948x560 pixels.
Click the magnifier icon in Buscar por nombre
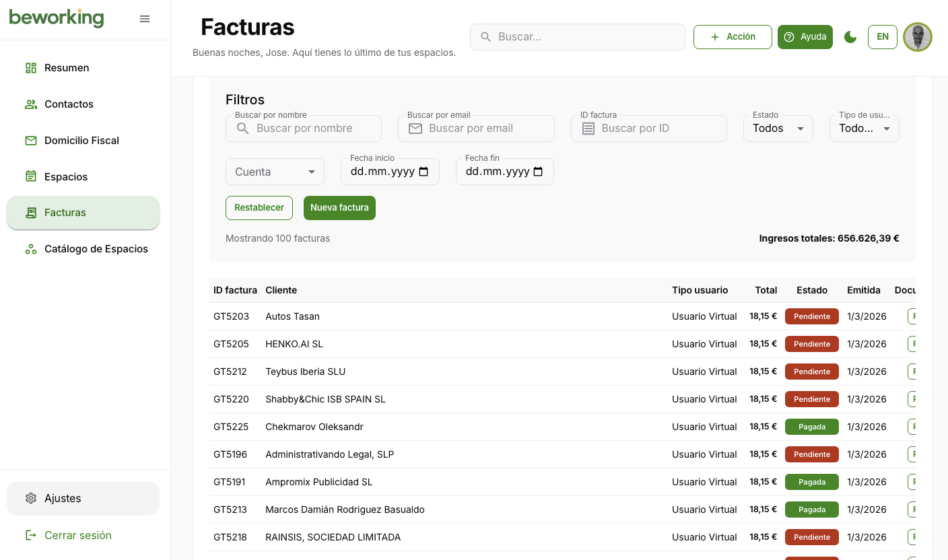pyautogui.click(x=242, y=128)
